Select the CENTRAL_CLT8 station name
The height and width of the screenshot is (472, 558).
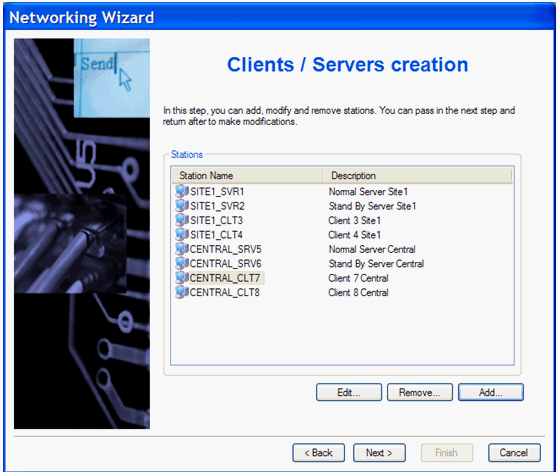(x=225, y=292)
